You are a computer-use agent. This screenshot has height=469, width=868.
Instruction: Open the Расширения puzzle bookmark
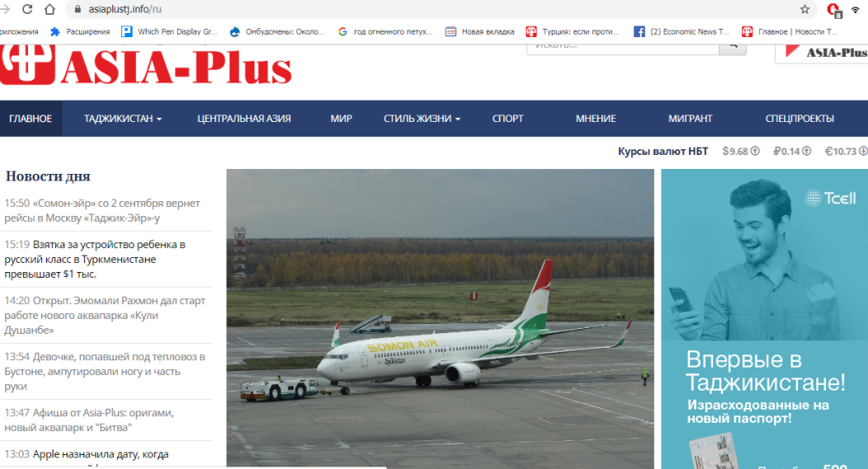[x=80, y=31]
